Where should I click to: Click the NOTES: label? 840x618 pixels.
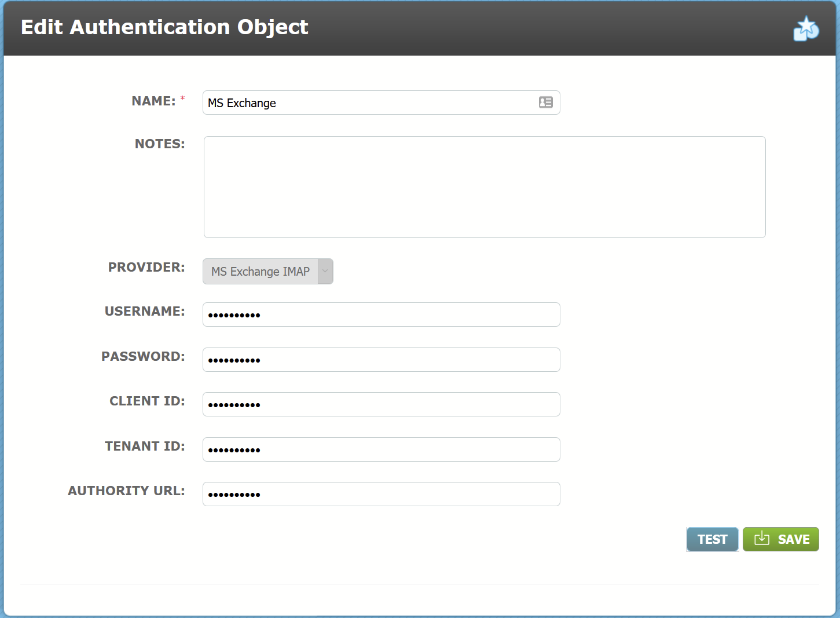(x=160, y=144)
